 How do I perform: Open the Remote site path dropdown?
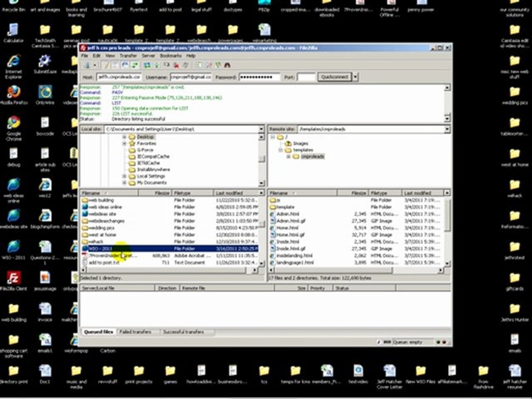(447, 129)
